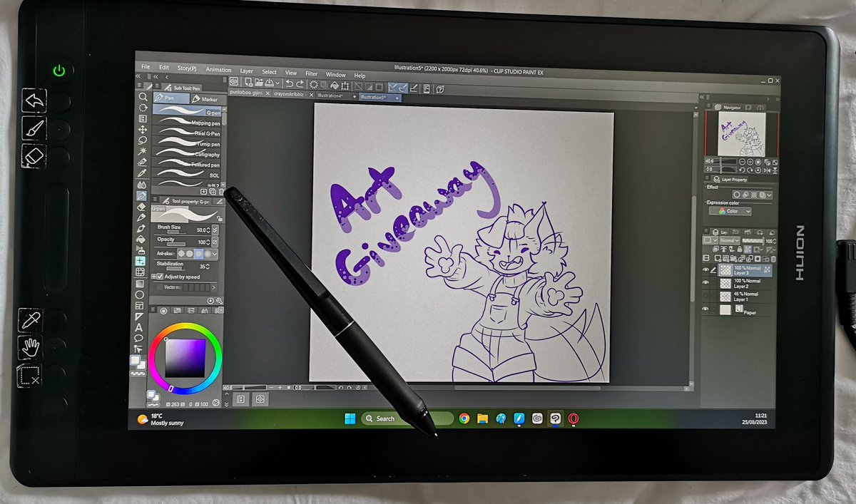Switch to the Marker sub tool group

(205, 99)
